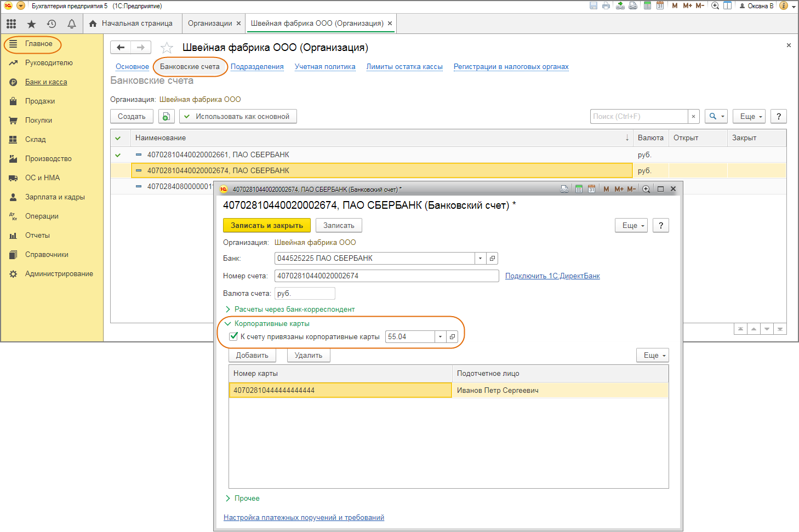The height and width of the screenshot is (532, 799).
Task: Switch to the Организации tab
Action: tap(210, 24)
